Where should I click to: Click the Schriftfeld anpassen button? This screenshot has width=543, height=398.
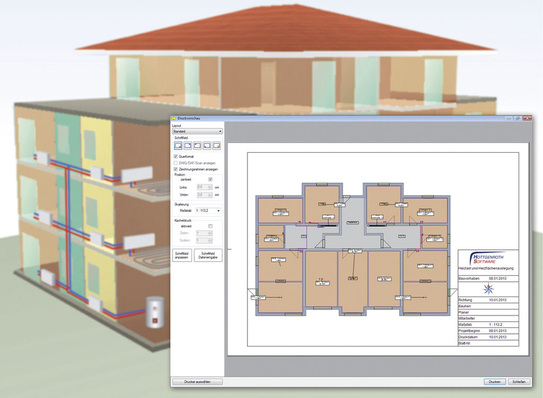point(182,255)
